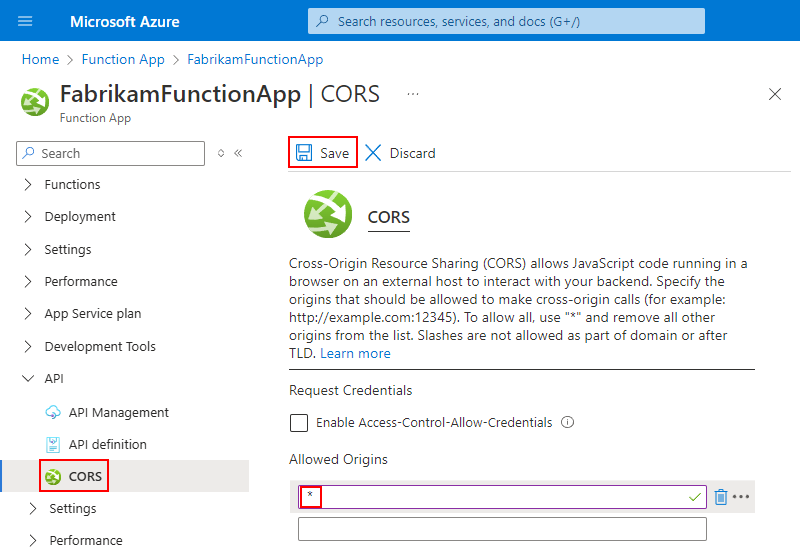Click the CORS heading text
Image resolution: width=800 pixels, height=550 pixels.
click(x=389, y=217)
